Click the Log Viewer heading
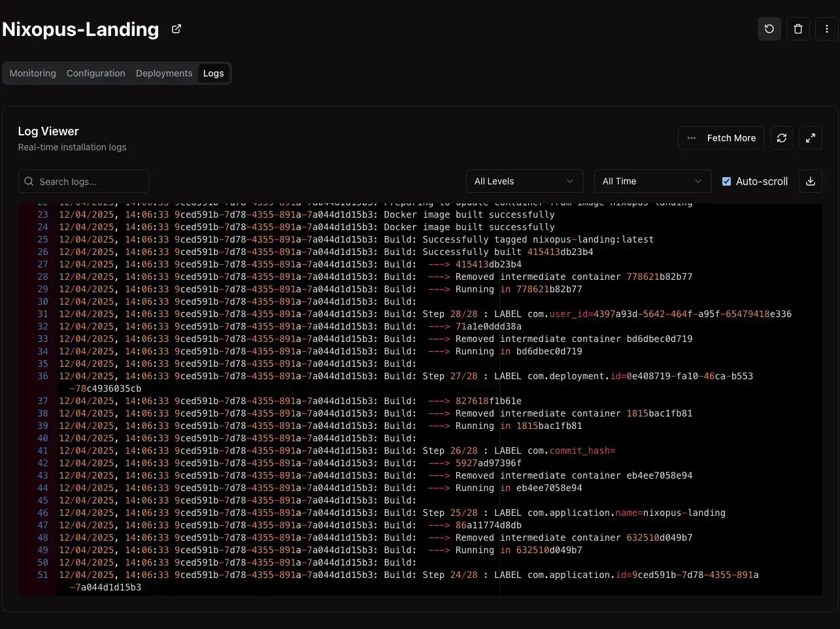 [48, 131]
